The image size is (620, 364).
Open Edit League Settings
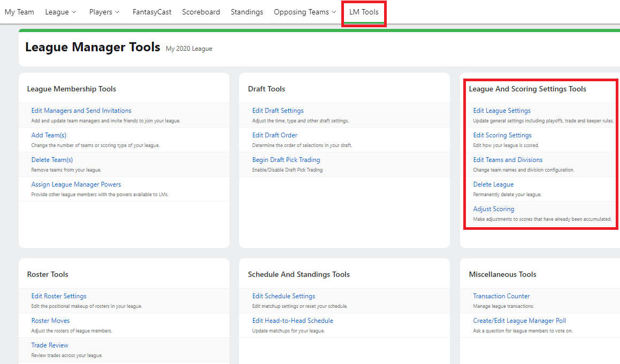pos(502,111)
